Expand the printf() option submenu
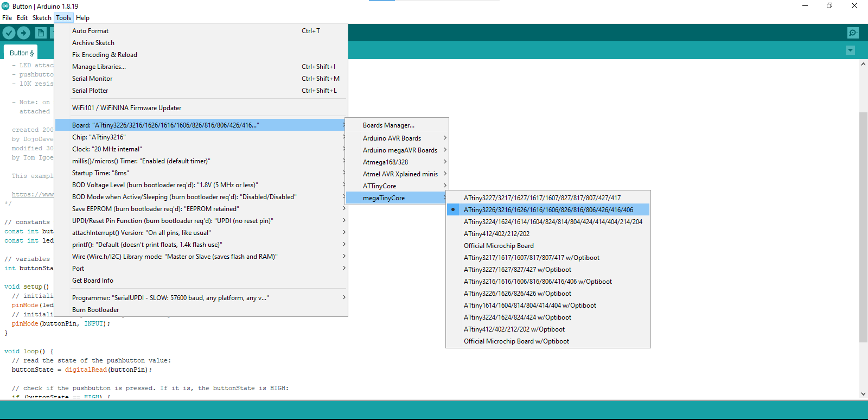Screen dimensions: 868x420 [201, 245]
